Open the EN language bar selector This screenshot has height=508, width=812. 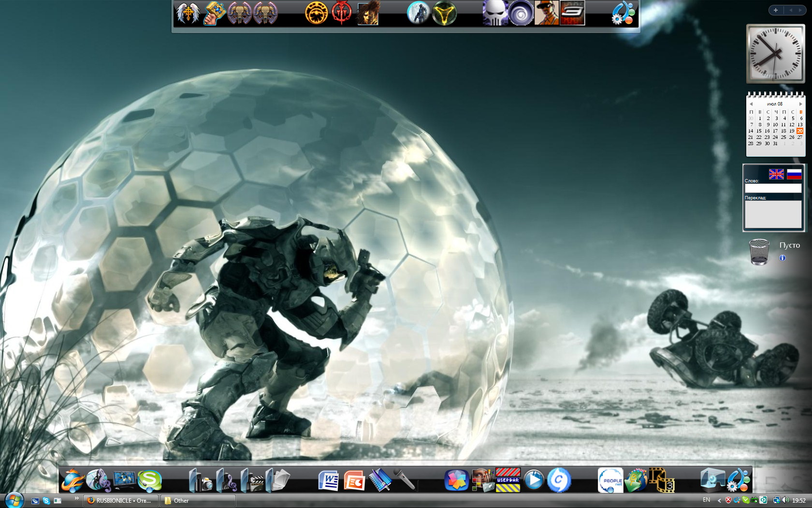pyautogui.click(x=706, y=500)
